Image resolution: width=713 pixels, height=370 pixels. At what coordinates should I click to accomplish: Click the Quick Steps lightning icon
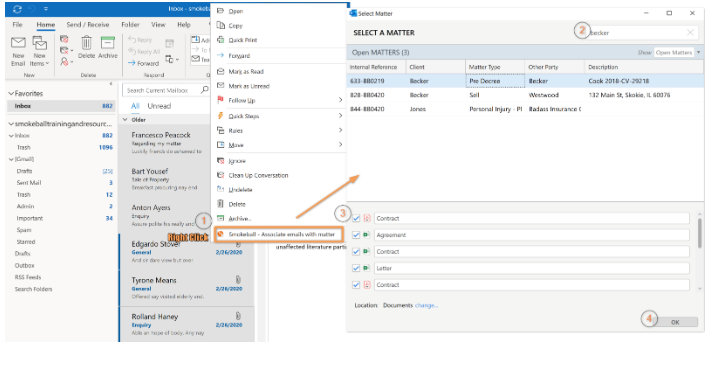[x=221, y=115]
